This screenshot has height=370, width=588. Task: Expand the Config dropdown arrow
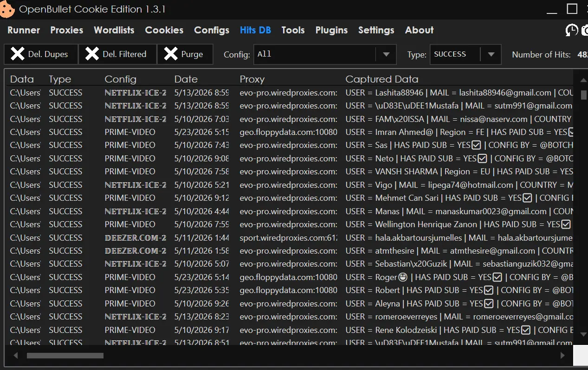386,55
